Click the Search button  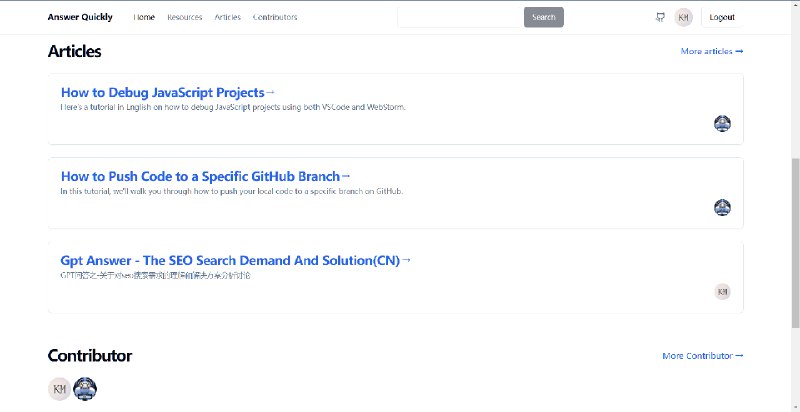point(544,17)
